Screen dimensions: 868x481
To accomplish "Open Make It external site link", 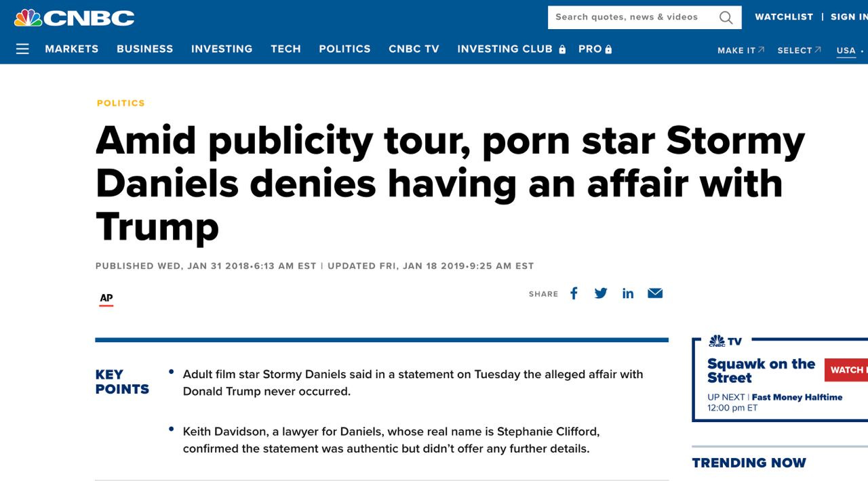I will (741, 50).
